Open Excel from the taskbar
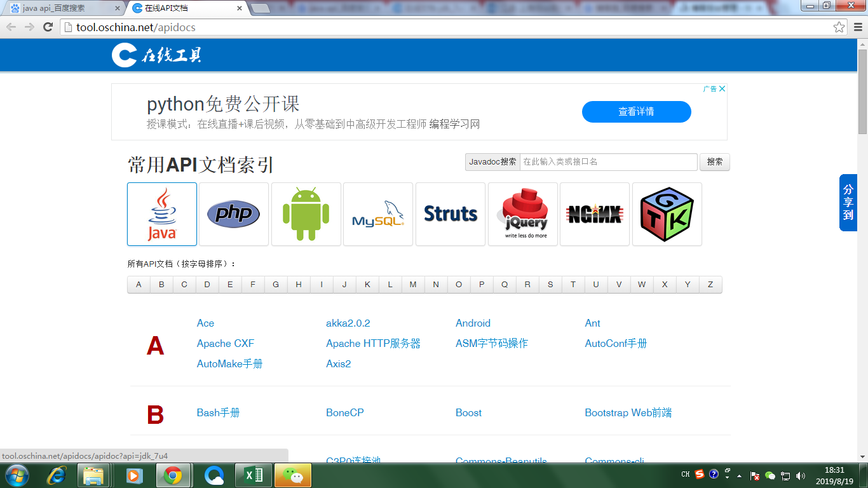This screenshot has width=868, height=488. click(254, 475)
